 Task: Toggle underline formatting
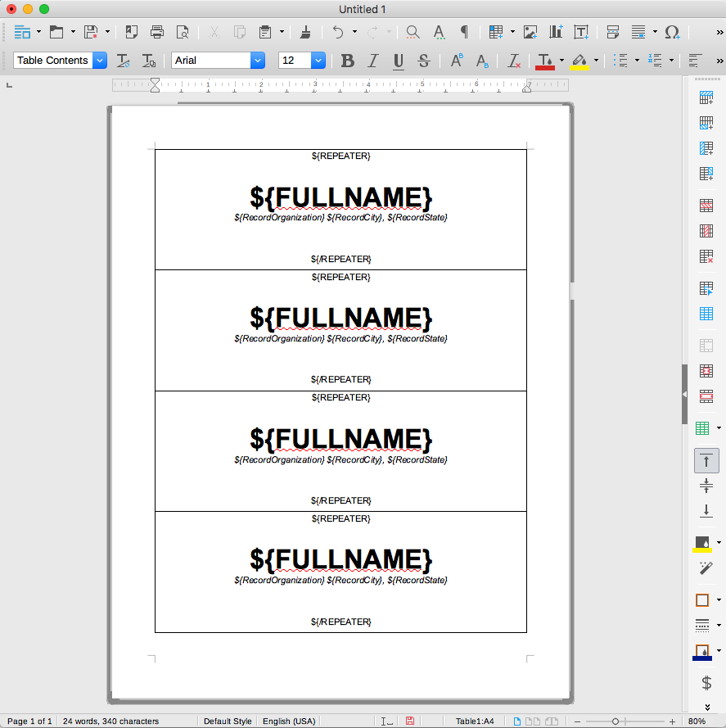[399, 61]
